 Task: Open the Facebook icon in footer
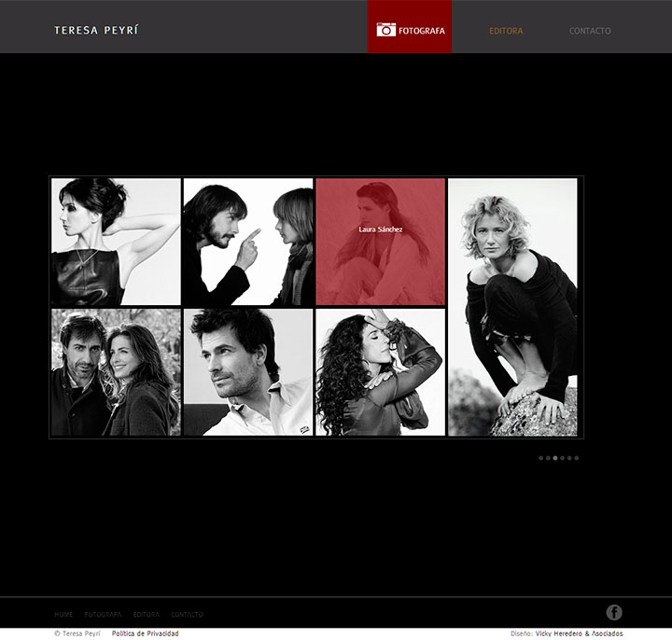tap(613, 612)
